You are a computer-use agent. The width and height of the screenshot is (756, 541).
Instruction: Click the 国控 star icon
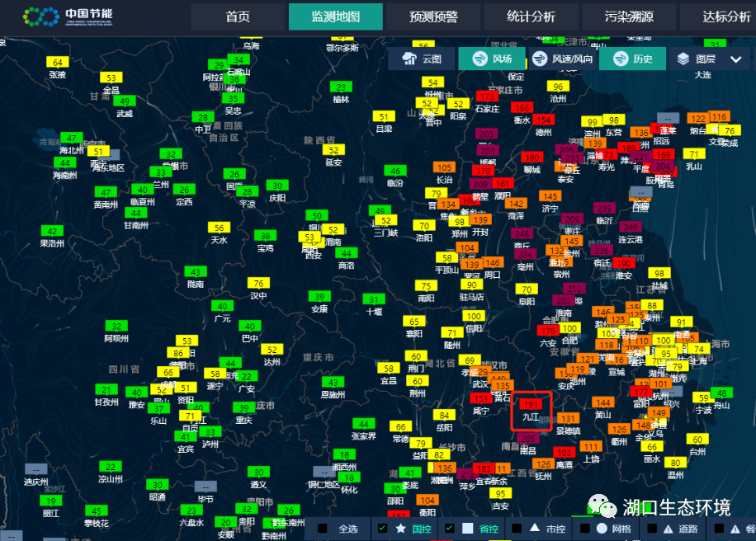click(x=401, y=528)
